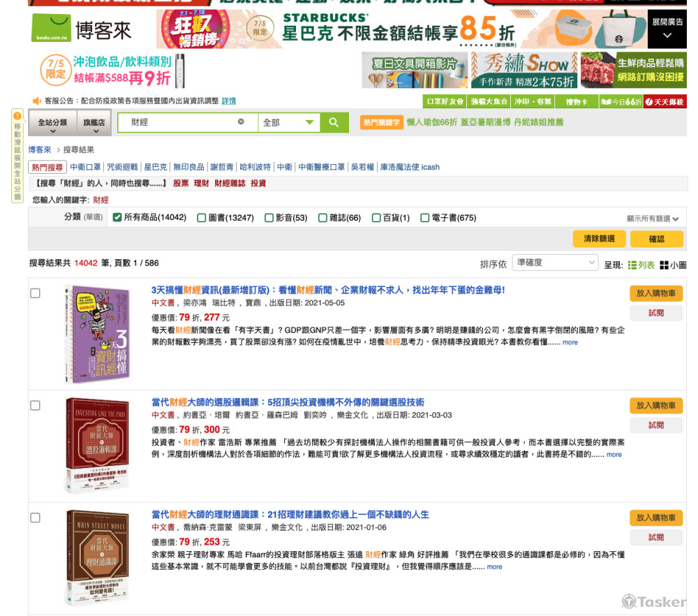The height and width of the screenshot is (616, 698).
Task: Switch to the small-grid view (小圖) icon
Action: click(664, 265)
